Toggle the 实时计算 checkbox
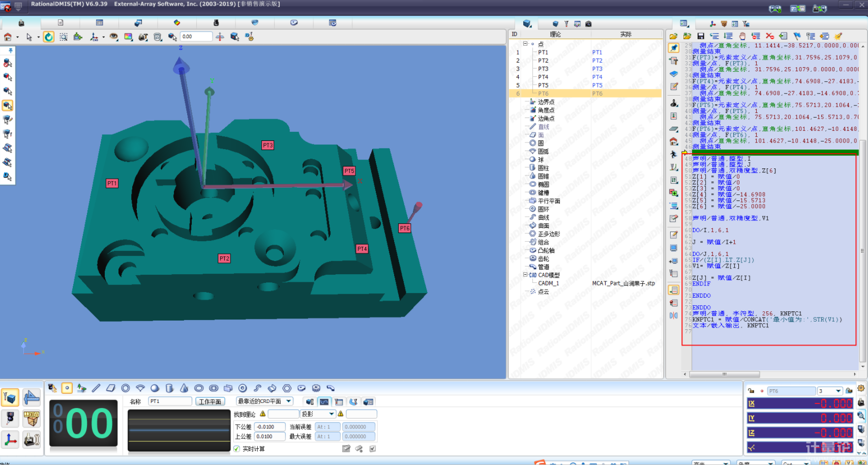The height and width of the screenshot is (465, 868). click(237, 449)
